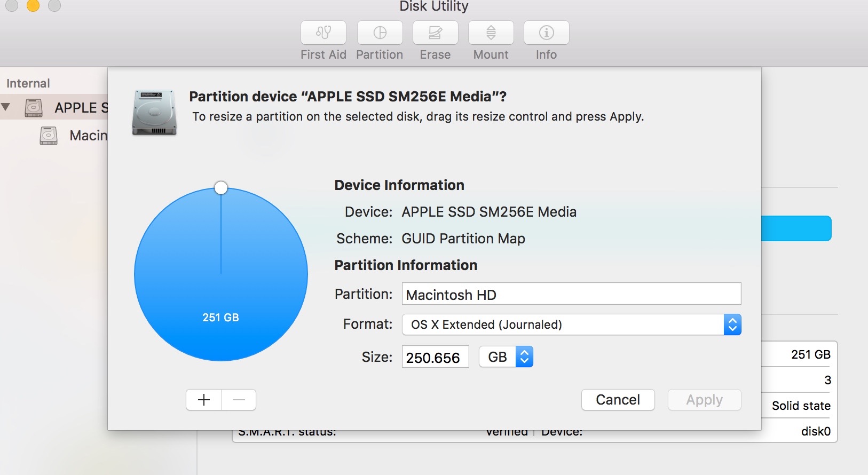Select the 251 GB partition pie slice
Screen dimensions: 868x475
221,274
